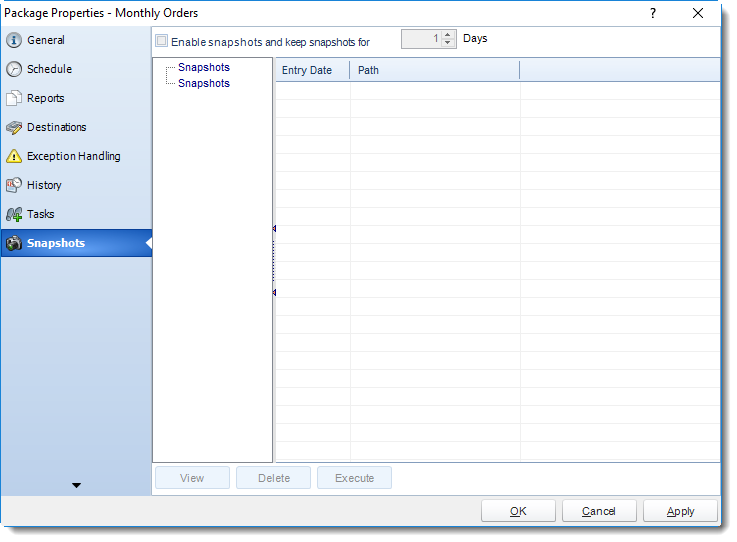The height and width of the screenshot is (542, 737).
Task: Sort by the Entry Date column header
Action: (313, 71)
